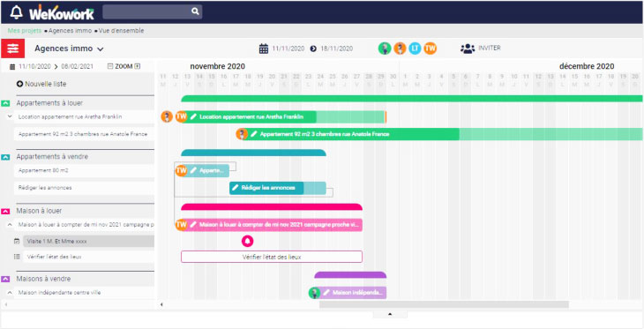Viewport: 644px width, 329px height.
Task: Click the Vérifier l'état des lieux Gantt bar
Action: tap(272, 257)
